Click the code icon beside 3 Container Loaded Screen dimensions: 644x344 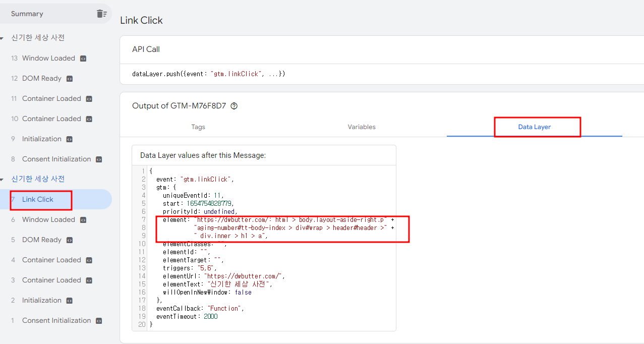click(89, 280)
